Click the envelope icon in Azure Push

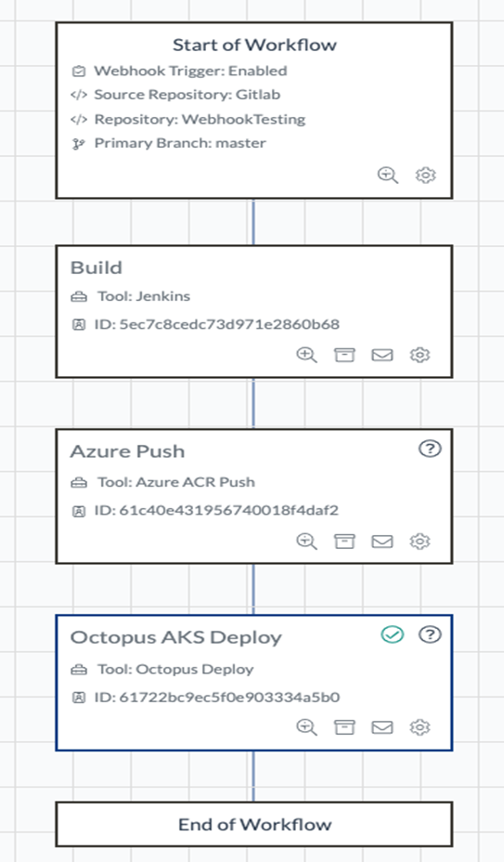point(382,542)
